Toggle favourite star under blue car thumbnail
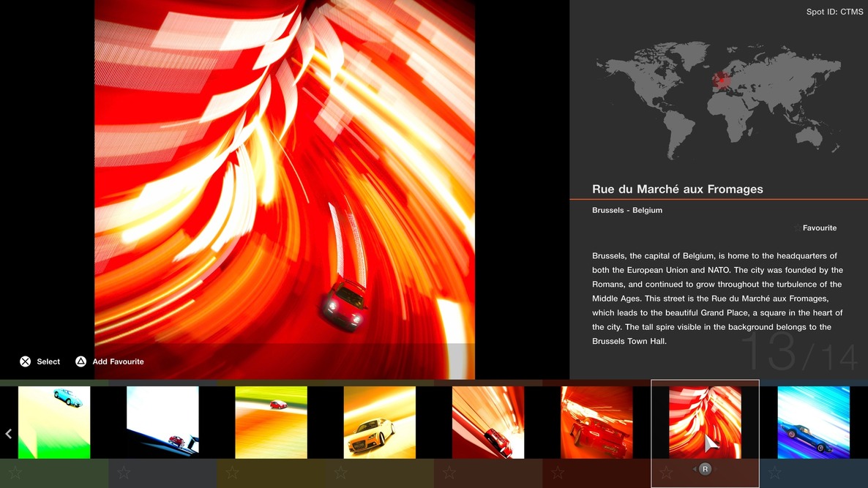Viewport: 868px width, 488px height. coord(15,473)
